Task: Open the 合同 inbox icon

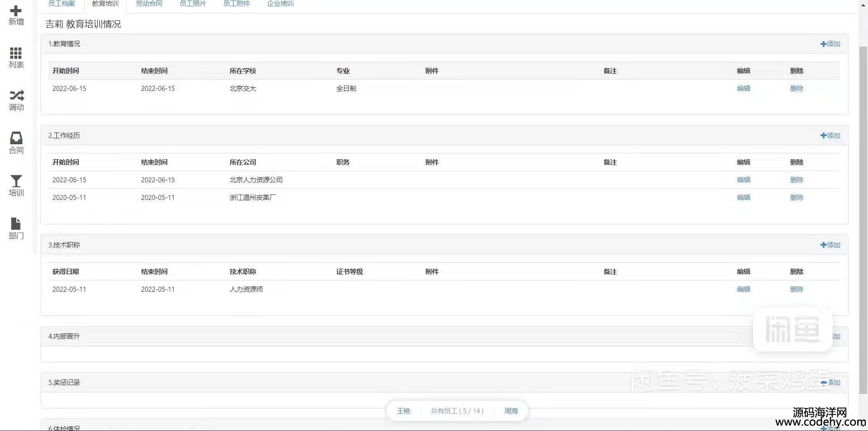Action: [x=16, y=138]
